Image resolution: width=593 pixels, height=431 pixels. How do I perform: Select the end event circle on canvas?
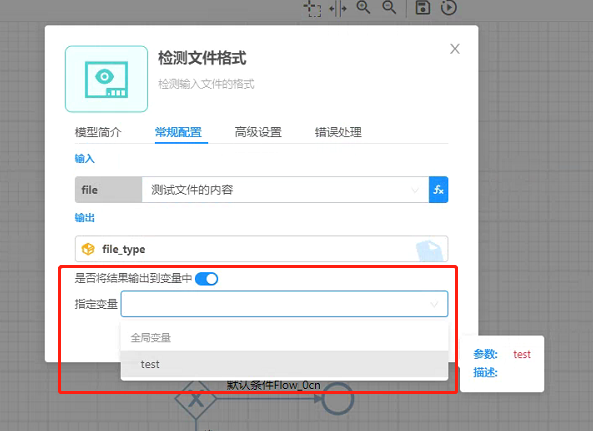pos(338,398)
